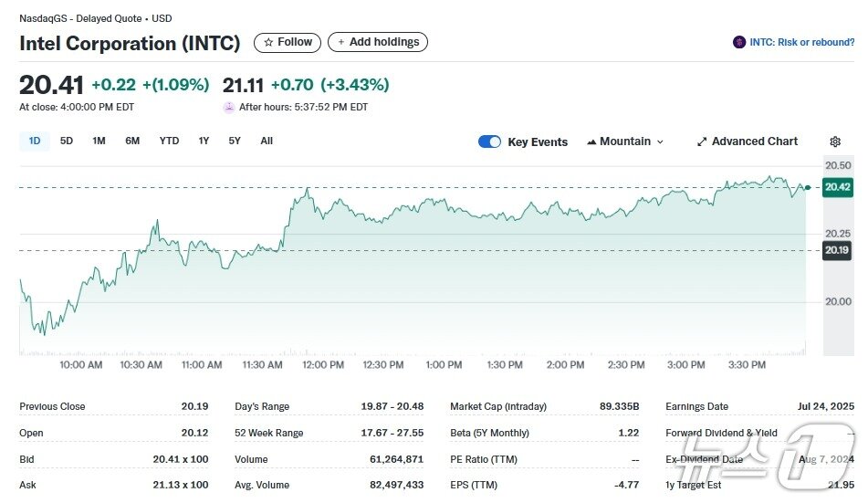Viewport: 868px width, 503px height.
Task: Click the 20.19 previous close marker
Action: [837, 250]
